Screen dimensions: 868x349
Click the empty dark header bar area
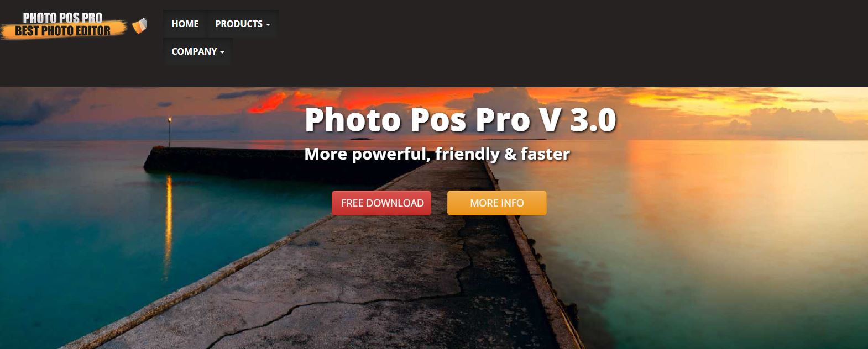coord(569,43)
